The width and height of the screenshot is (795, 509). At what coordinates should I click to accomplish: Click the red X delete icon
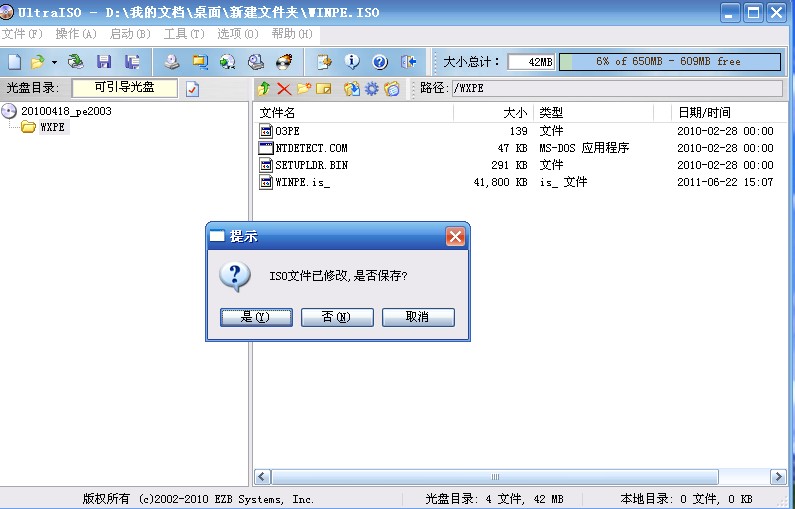(x=284, y=89)
